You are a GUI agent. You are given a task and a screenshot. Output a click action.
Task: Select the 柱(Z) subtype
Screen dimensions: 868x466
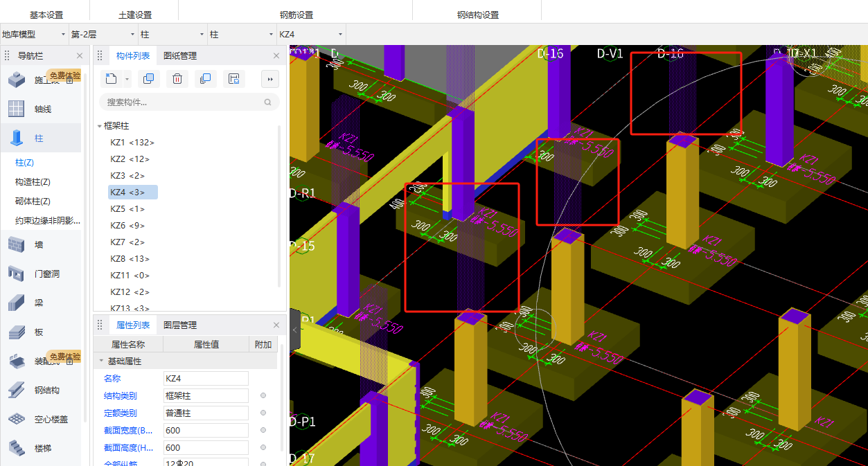(x=25, y=163)
